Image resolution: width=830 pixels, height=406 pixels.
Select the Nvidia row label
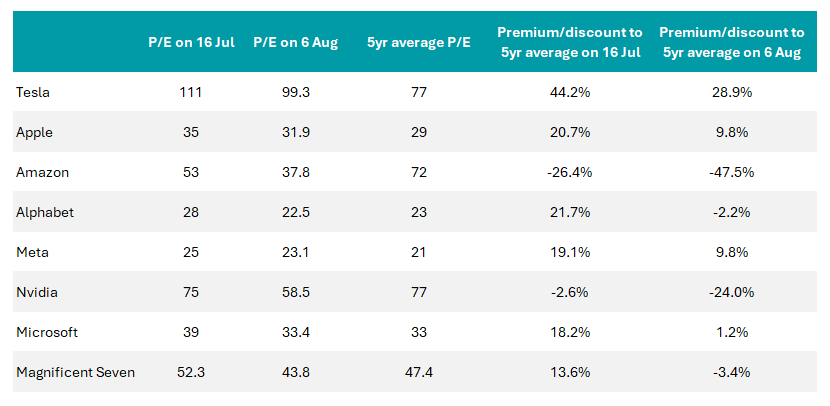tap(37, 292)
